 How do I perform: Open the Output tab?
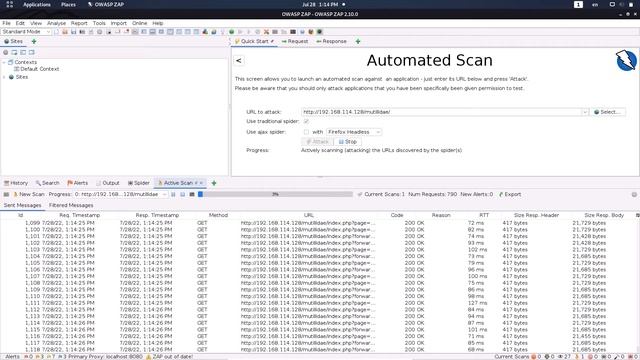(108, 183)
